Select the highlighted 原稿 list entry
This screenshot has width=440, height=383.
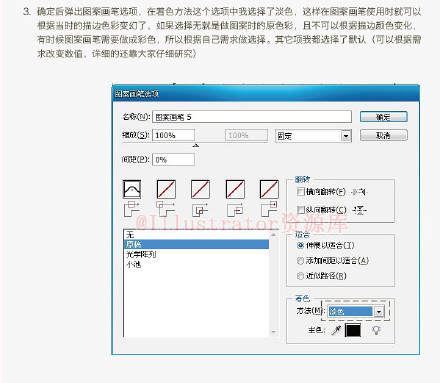click(196, 244)
